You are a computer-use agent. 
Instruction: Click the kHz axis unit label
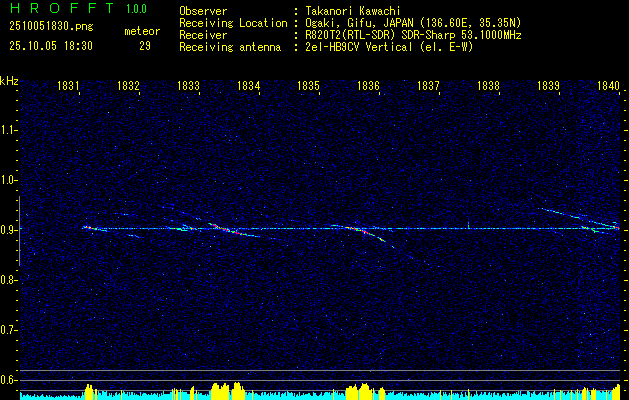pyautogui.click(x=9, y=81)
